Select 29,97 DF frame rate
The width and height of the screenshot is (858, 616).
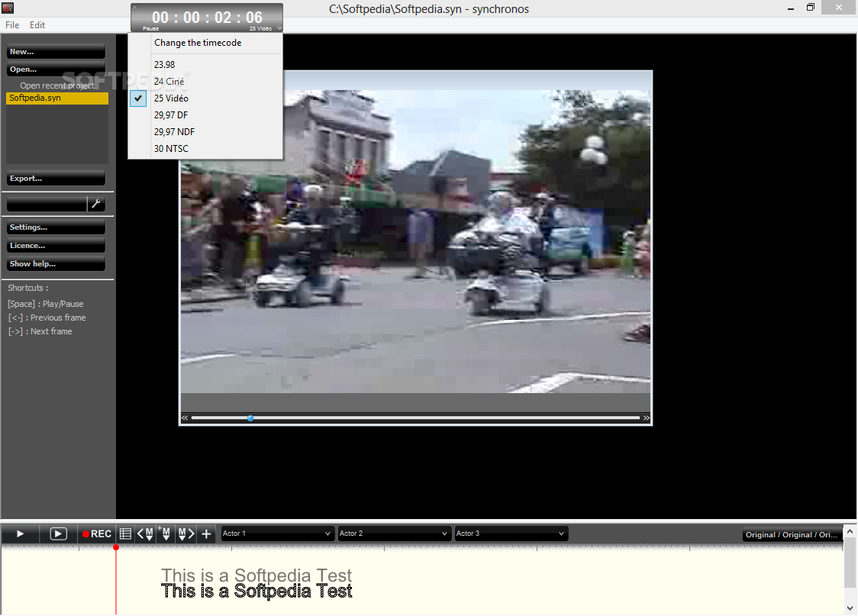[x=205, y=115]
